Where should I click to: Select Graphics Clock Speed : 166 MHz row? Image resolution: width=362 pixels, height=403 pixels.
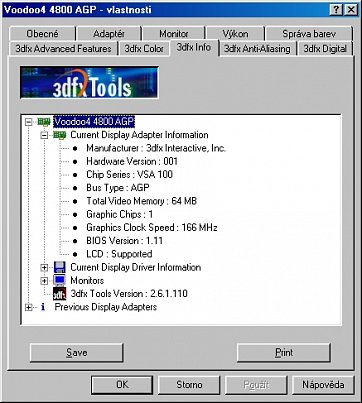(152, 228)
